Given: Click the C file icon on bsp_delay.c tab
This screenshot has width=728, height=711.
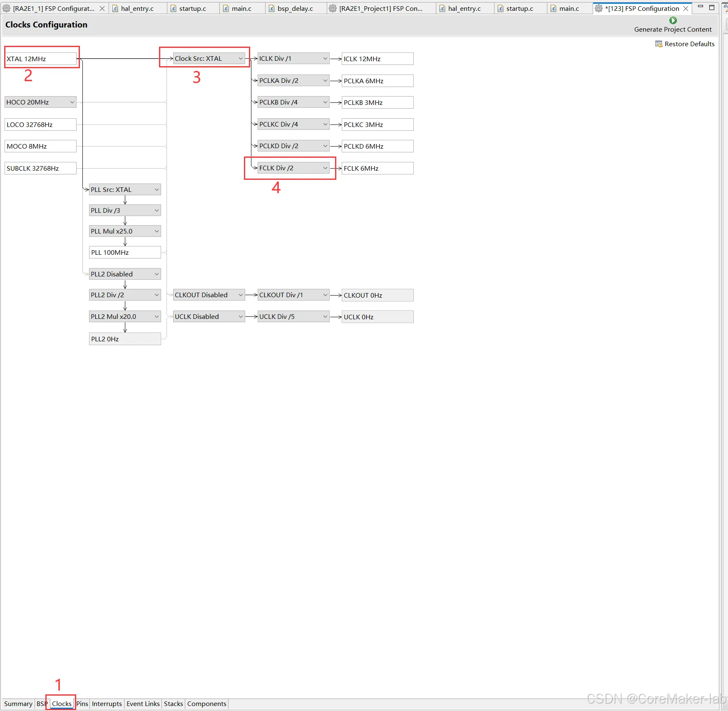Looking at the screenshot, I should 271,8.
